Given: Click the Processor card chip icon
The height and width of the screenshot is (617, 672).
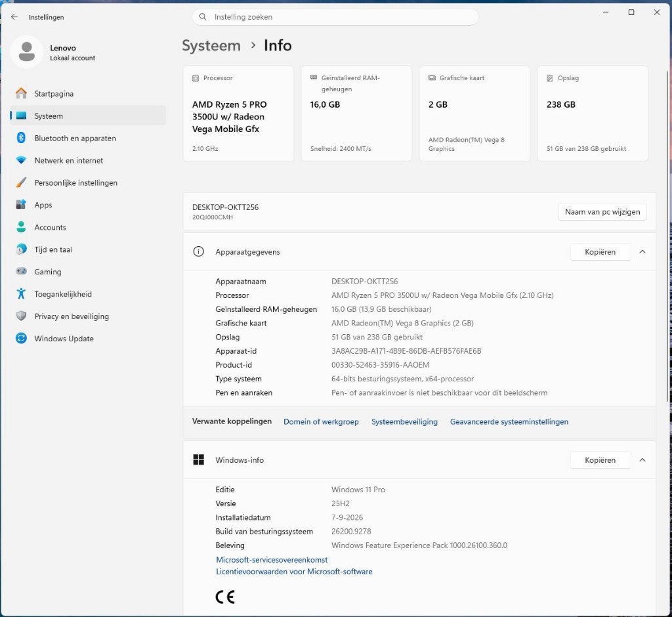Looking at the screenshot, I should (196, 78).
